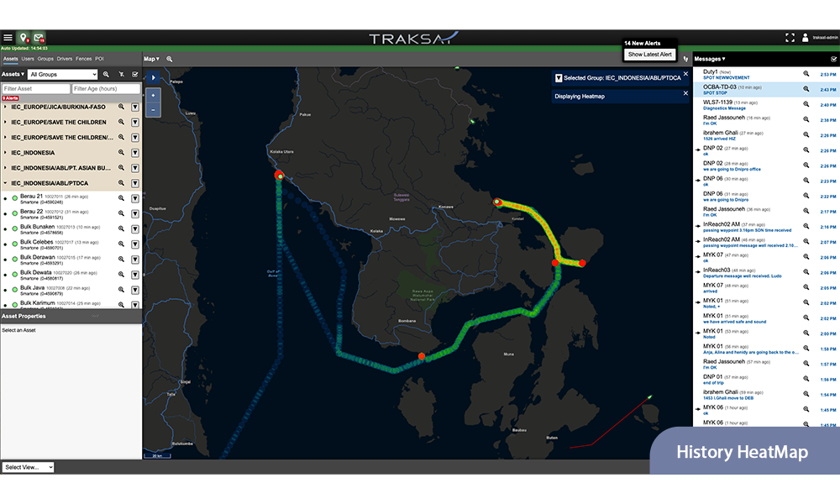840x504 pixels.
Task: Switch to the Drivers tab
Action: tap(65, 59)
